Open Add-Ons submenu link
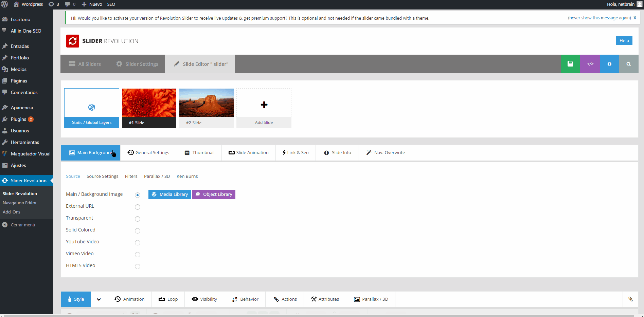The width and height of the screenshot is (644, 317). coord(12,212)
